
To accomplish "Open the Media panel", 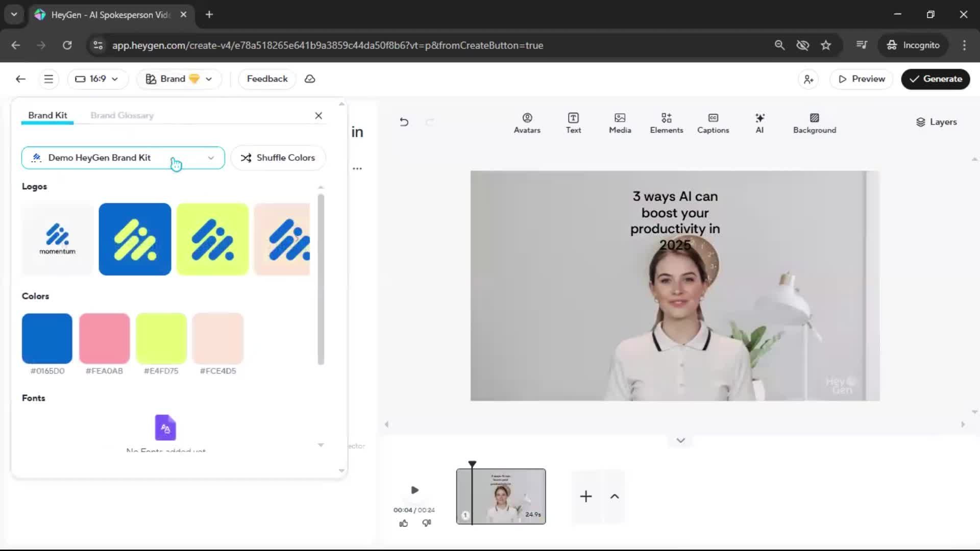I will [620, 123].
